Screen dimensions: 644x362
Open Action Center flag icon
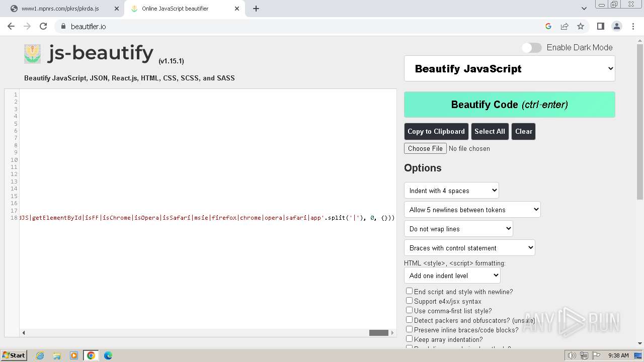[596, 355]
